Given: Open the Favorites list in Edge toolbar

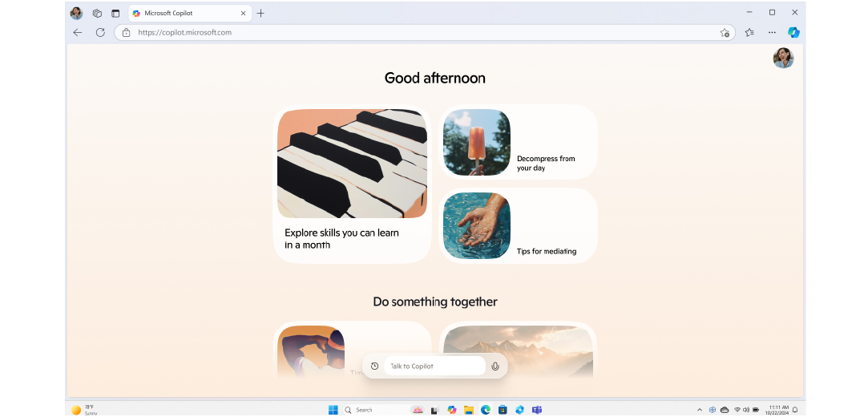Looking at the screenshot, I should point(749,33).
